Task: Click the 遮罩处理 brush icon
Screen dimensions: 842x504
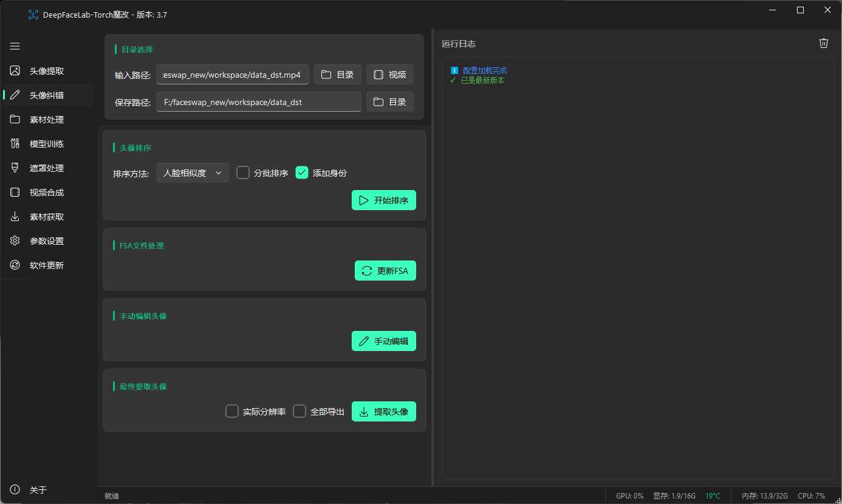Action: [15, 168]
